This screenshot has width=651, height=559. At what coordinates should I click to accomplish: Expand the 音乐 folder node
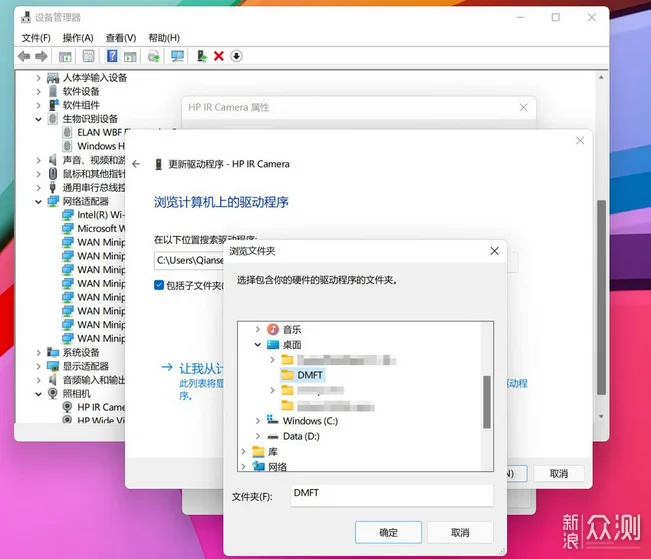[x=258, y=329]
